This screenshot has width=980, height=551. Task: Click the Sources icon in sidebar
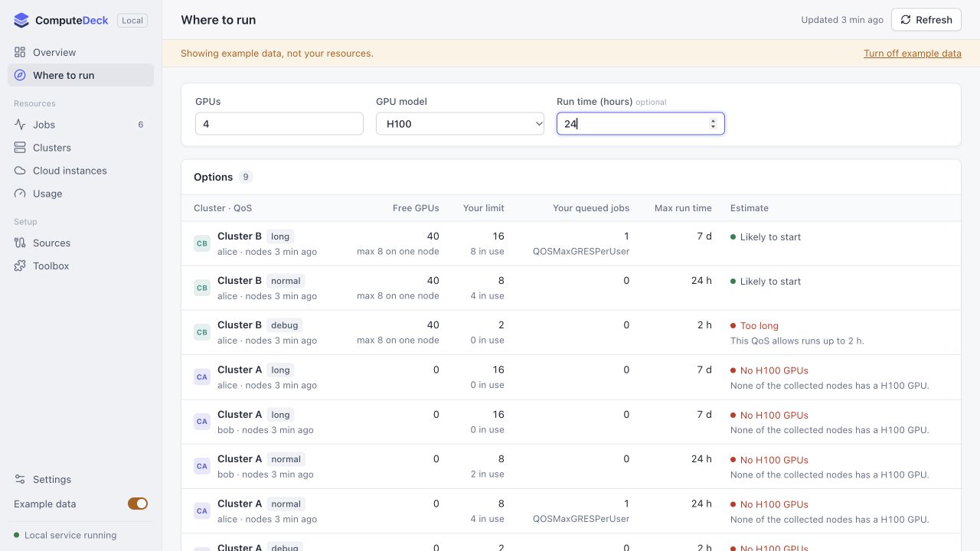point(20,243)
